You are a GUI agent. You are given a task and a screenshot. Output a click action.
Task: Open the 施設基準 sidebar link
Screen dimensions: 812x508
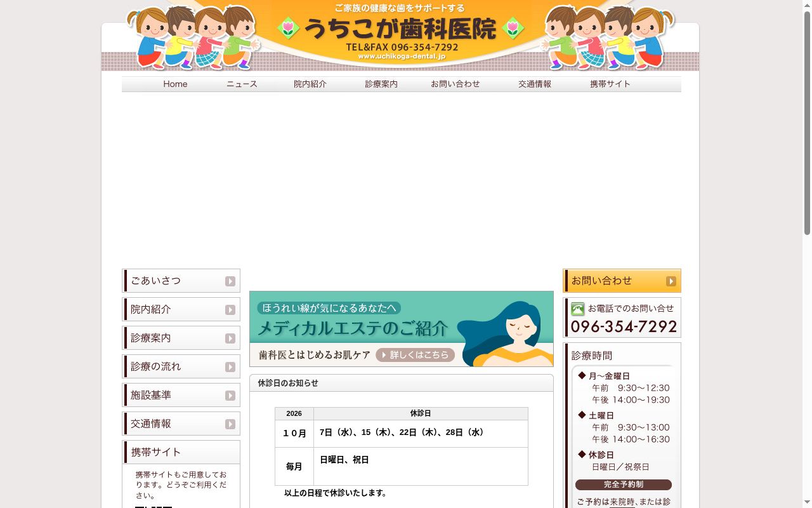[181, 395]
